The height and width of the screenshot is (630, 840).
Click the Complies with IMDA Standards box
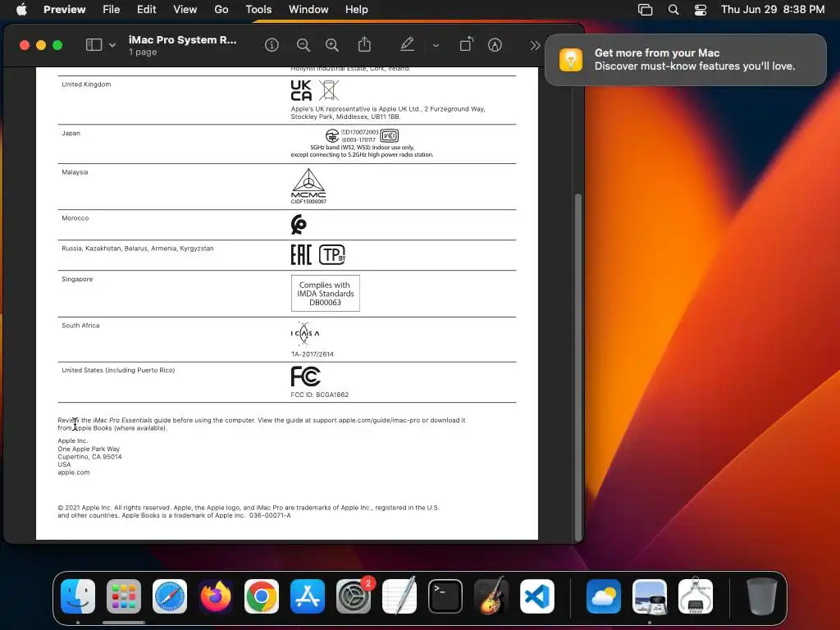pyautogui.click(x=326, y=293)
